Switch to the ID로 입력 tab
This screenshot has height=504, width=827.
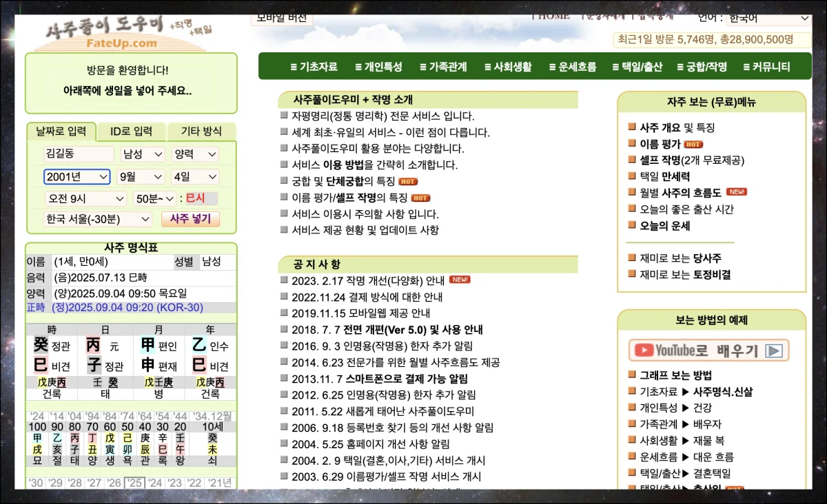pyautogui.click(x=130, y=132)
